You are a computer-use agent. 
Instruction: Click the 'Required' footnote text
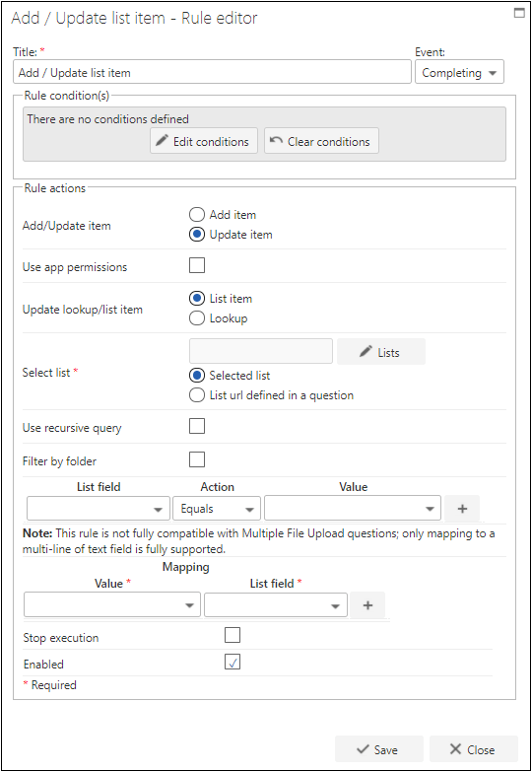(53, 685)
